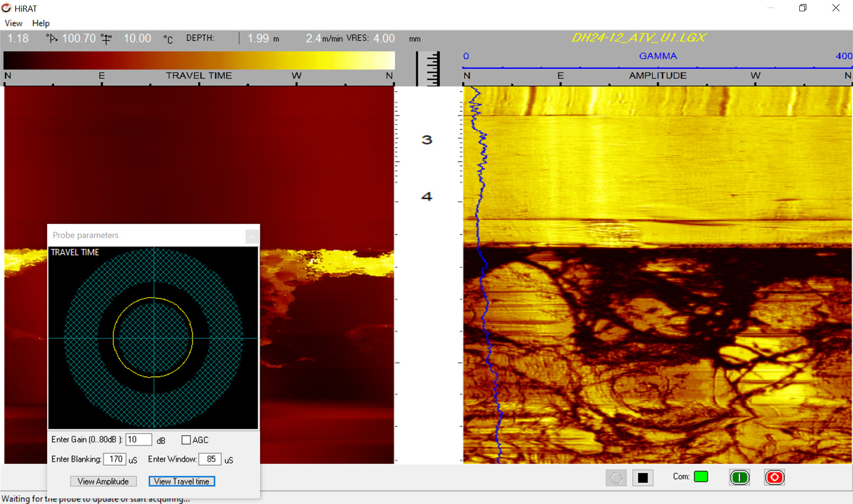Viewport: 853px width, 504px height.
Task: Click the Enter Window input field
Action: (210, 459)
